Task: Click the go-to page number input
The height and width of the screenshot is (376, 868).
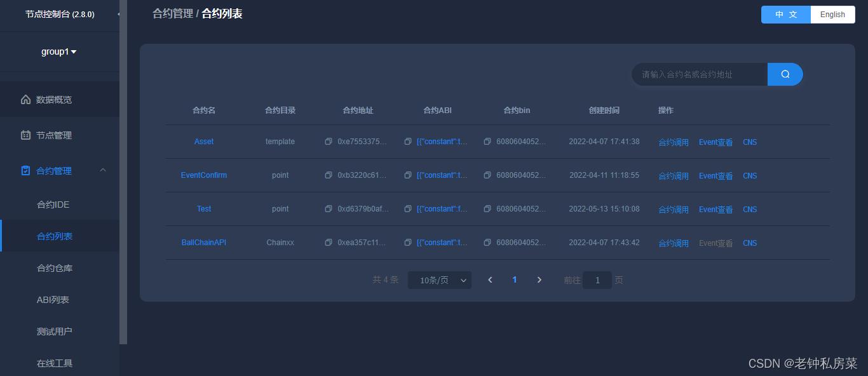Action: [597, 280]
